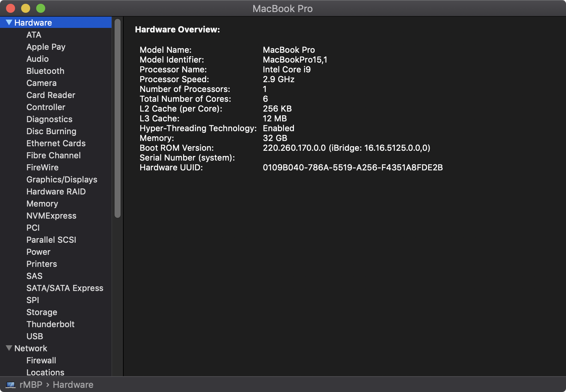Select the PCI item

click(33, 228)
